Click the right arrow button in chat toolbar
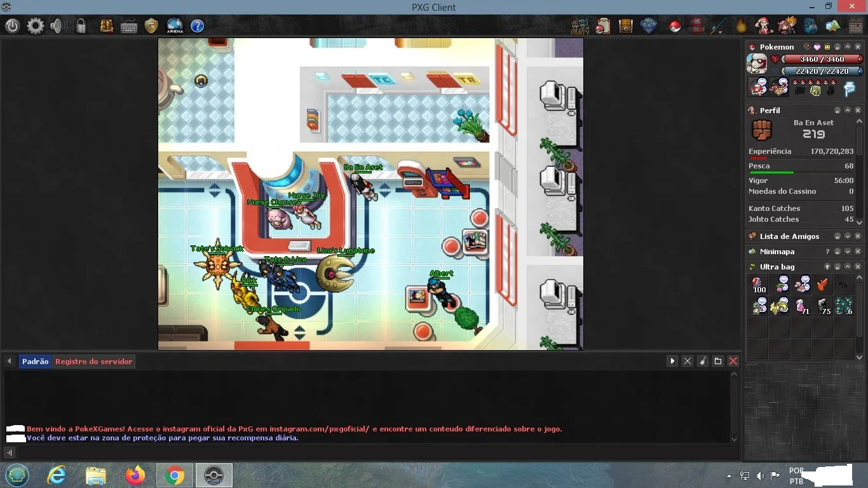The height and width of the screenshot is (488, 868). point(672,361)
